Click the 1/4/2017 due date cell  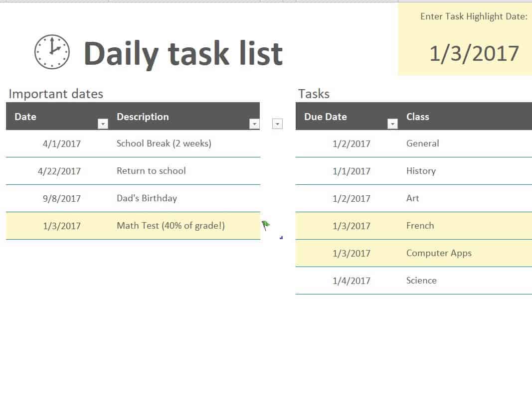click(x=347, y=280)
